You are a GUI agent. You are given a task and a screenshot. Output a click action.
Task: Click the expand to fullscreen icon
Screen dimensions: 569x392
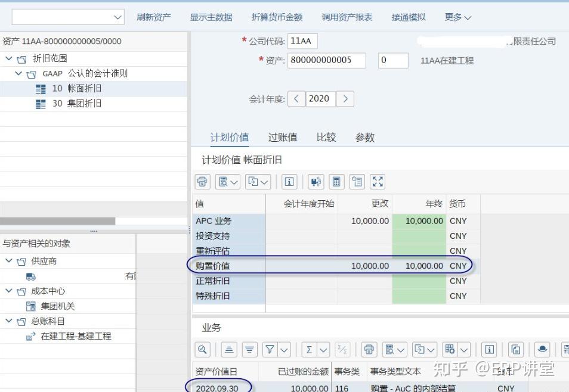377,182
